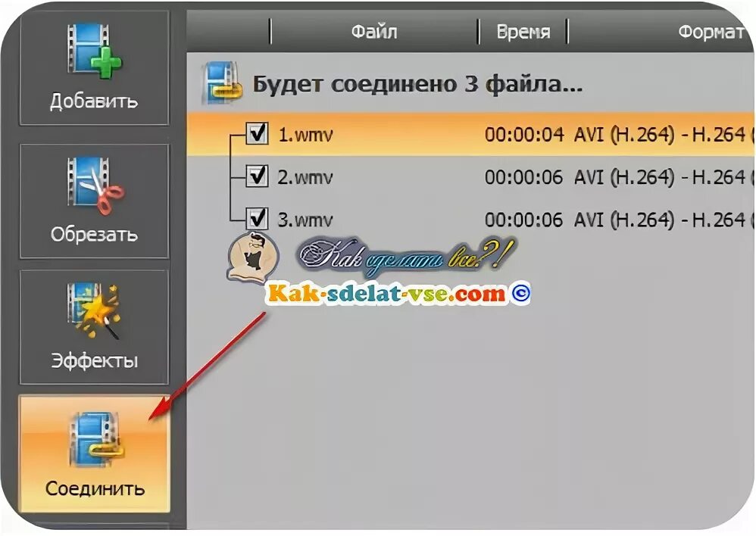756x536 pixels.
Task: Open Эффекты magic wand icon
Action: point(93,310)
